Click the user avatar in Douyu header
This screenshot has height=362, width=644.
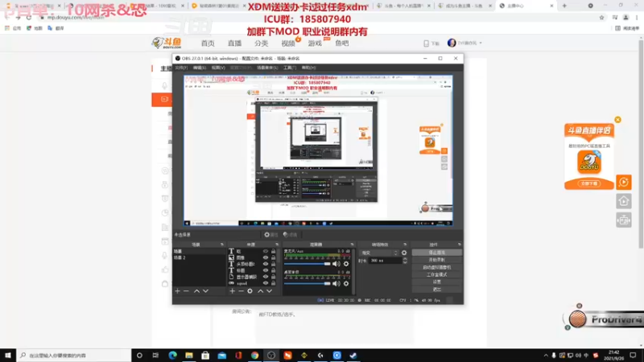[452, 43]
